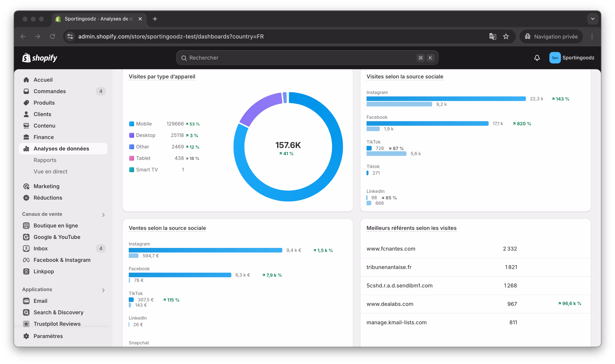615x364 pixels.
Task: Expand the Canaux de vente section chevron
Action: 103,215
